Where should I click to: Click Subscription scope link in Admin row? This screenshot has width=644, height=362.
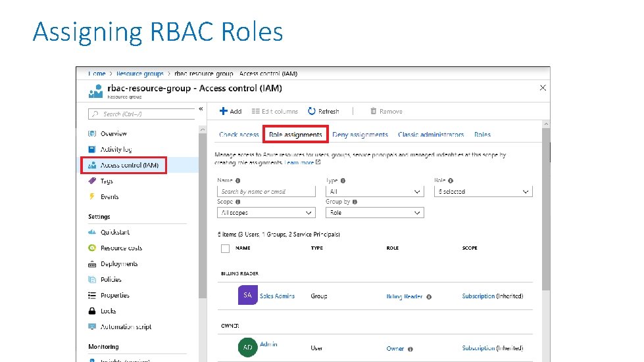point(478,348)
